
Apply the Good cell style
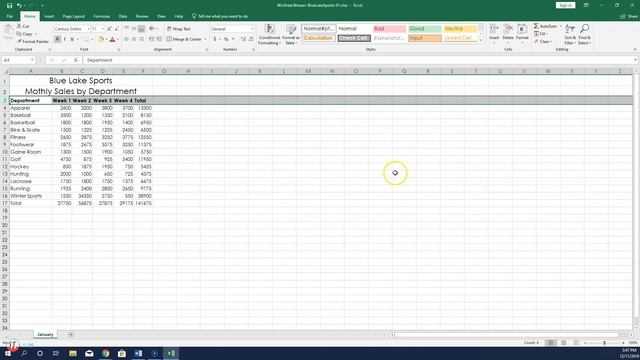424,29
